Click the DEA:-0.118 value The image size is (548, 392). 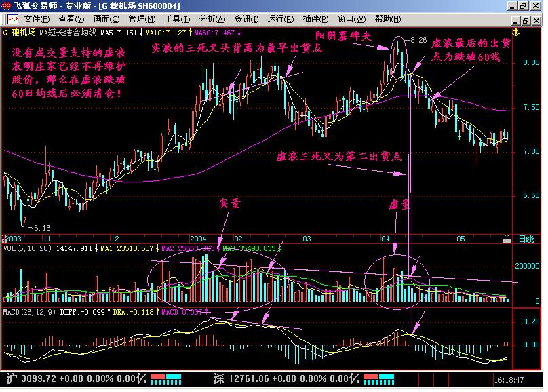coord(133,312)
